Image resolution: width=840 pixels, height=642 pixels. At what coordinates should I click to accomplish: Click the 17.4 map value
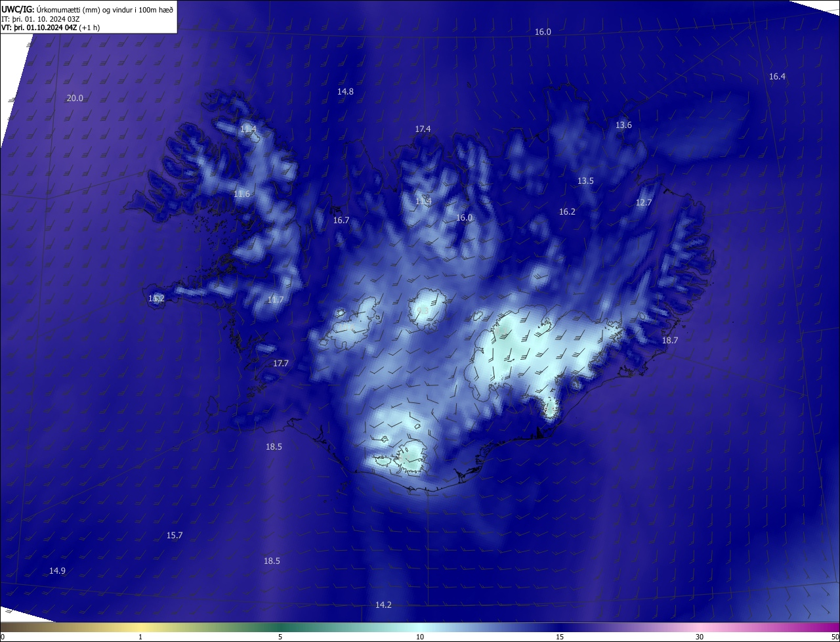pyautogui.click(x=423, y=129)
